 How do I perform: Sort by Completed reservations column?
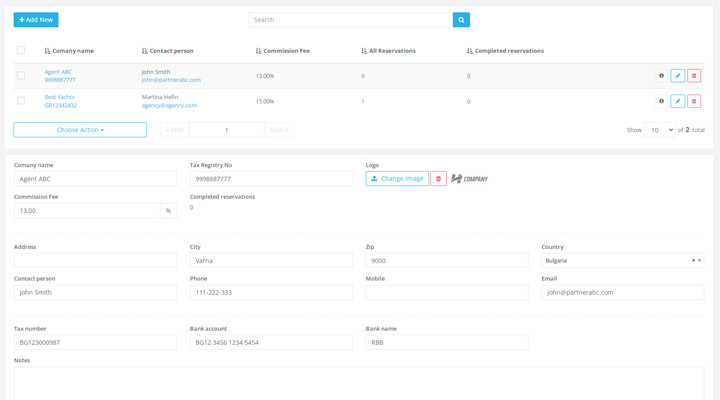505,51
